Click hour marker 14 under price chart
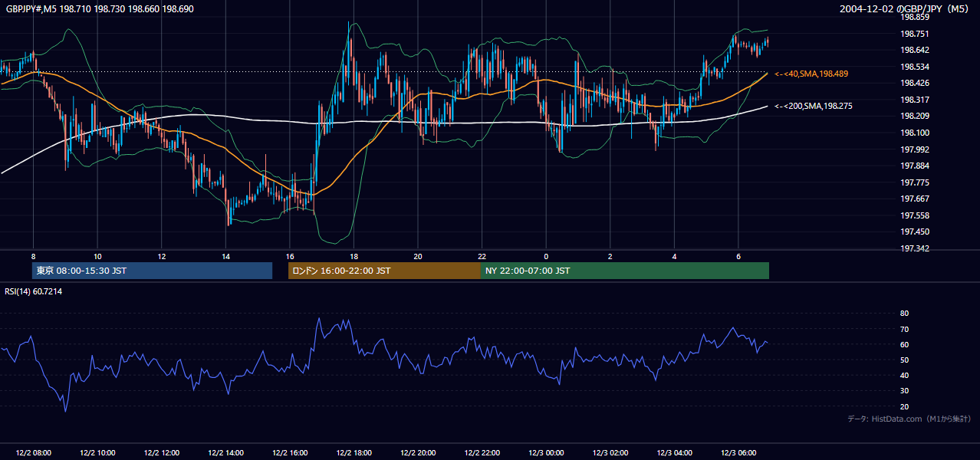The height and width of the screenshot is (460, 980). pos(225,256)
